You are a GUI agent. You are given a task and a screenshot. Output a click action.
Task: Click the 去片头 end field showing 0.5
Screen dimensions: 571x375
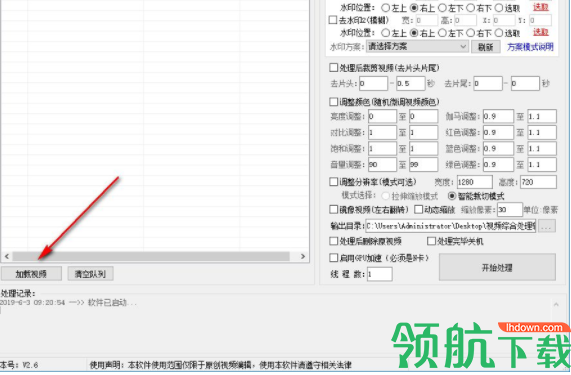[x=410, y=84]
